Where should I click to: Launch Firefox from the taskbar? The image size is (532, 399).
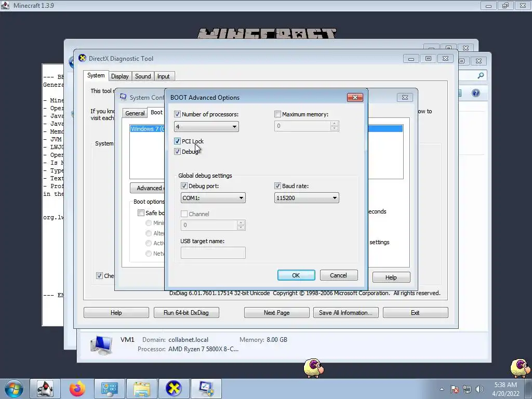coord(77,389)
